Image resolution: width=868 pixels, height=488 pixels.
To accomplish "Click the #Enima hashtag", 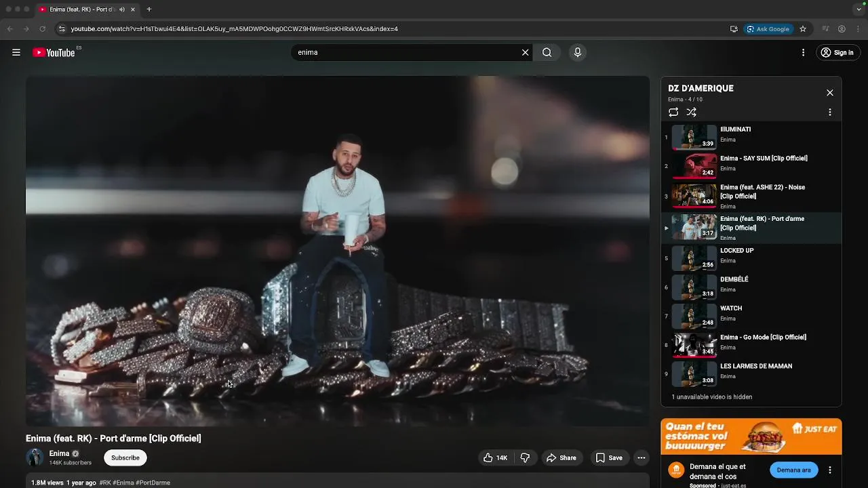I will 123,483.
